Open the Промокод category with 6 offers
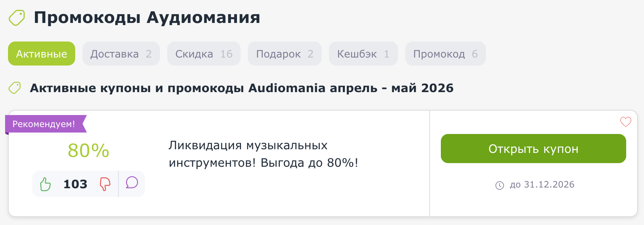Image resolution: width=644 pixels, height=225 pixels. tap(445, 54)
